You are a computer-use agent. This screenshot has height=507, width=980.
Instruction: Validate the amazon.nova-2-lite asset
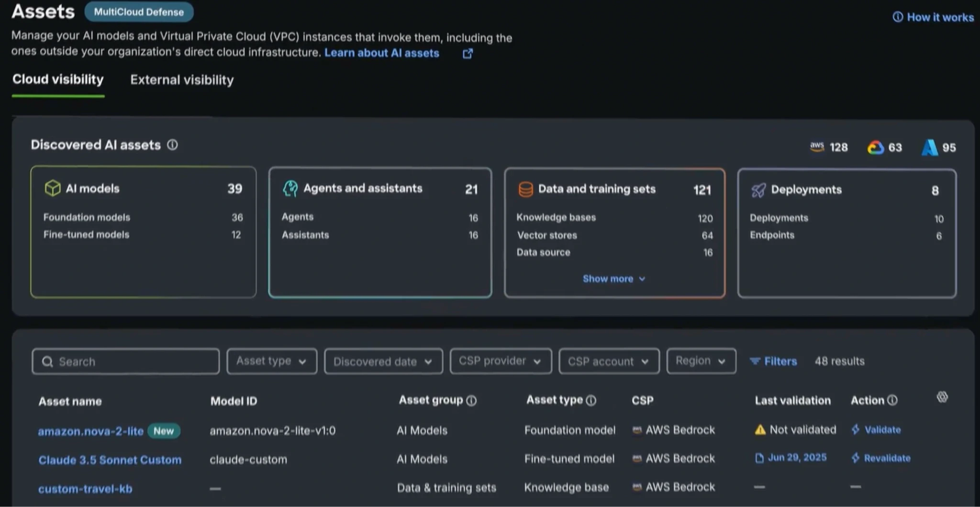(876, 430)
